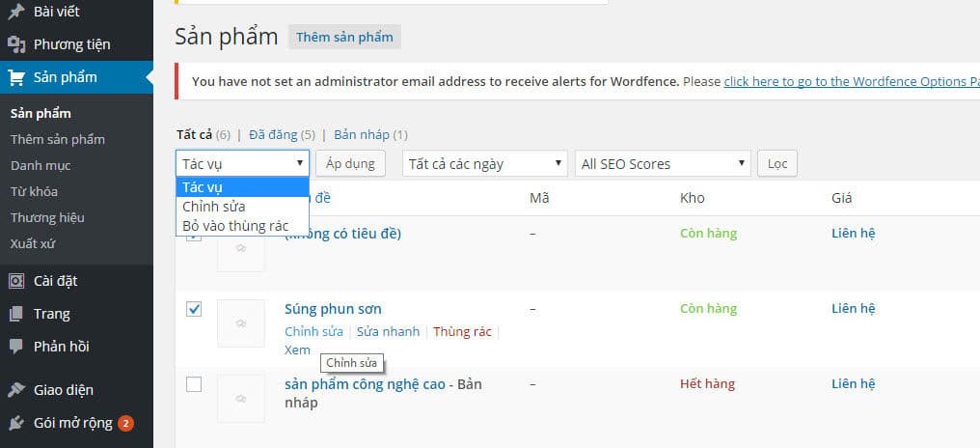Check the sản phẩm công nghệ cao checkbox
The image size is (980, 448).
pyautogui.click(x=194, y=384)
